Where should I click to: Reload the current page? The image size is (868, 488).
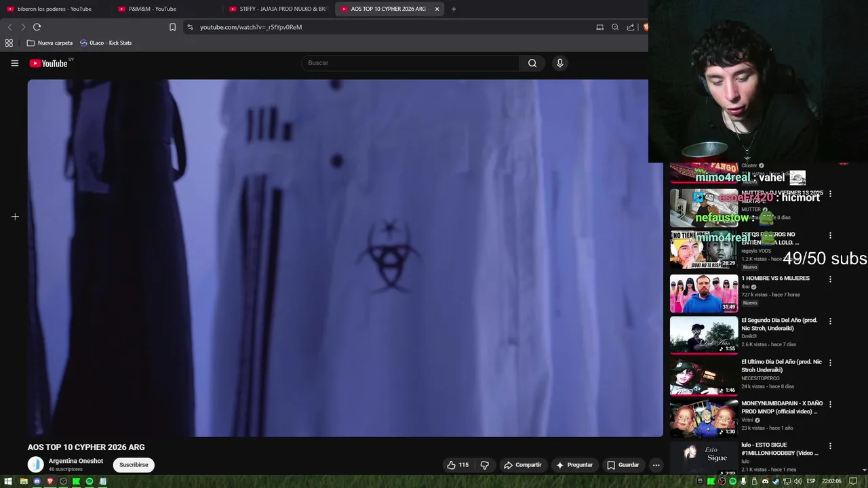click(37, 27)
